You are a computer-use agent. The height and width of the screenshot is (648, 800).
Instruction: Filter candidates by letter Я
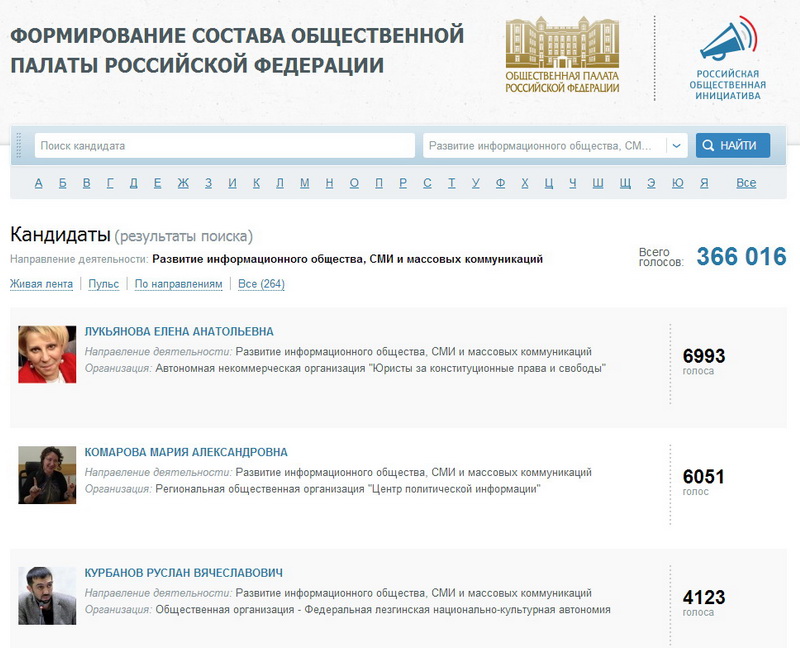coord(704,183)
